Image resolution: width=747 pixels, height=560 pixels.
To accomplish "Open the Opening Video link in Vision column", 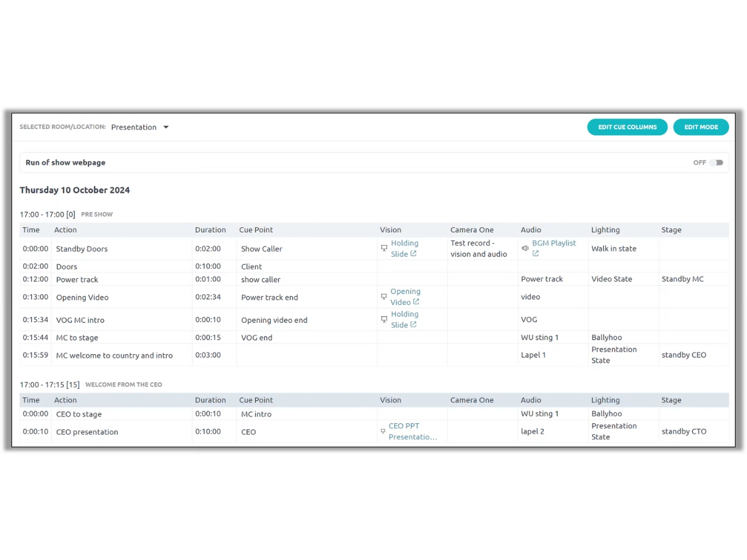I will (x=406, y=297).
